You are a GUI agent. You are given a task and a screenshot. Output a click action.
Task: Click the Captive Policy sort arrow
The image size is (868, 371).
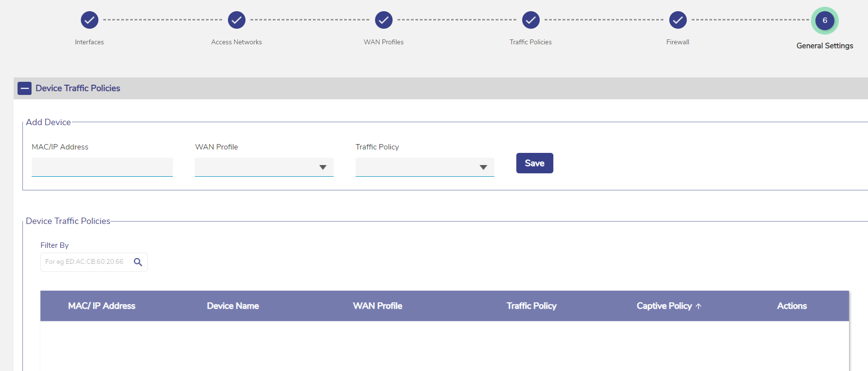[x=698, y=306]
